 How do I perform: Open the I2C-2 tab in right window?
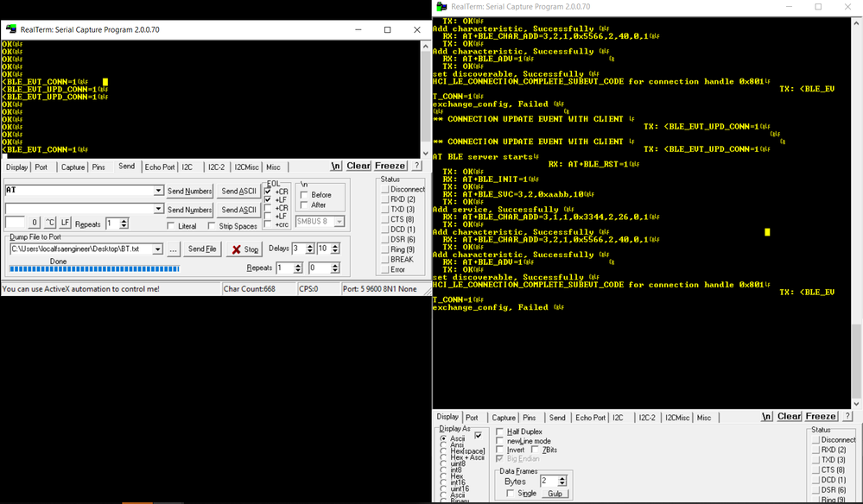pos(647,418)
